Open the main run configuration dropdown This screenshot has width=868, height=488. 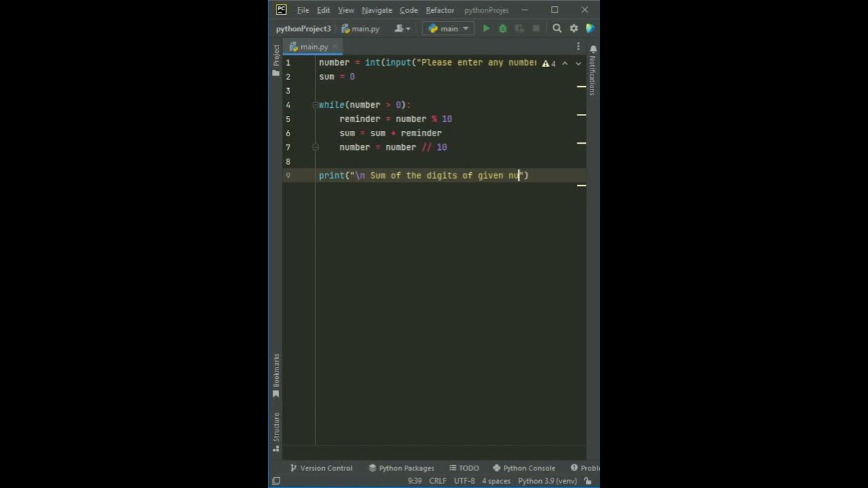click(448, 28)
